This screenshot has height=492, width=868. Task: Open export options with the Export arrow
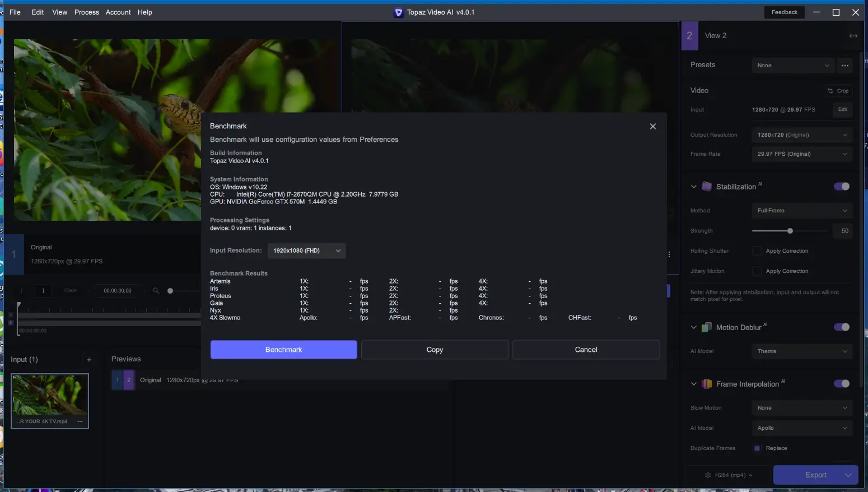tap(848, 475)
